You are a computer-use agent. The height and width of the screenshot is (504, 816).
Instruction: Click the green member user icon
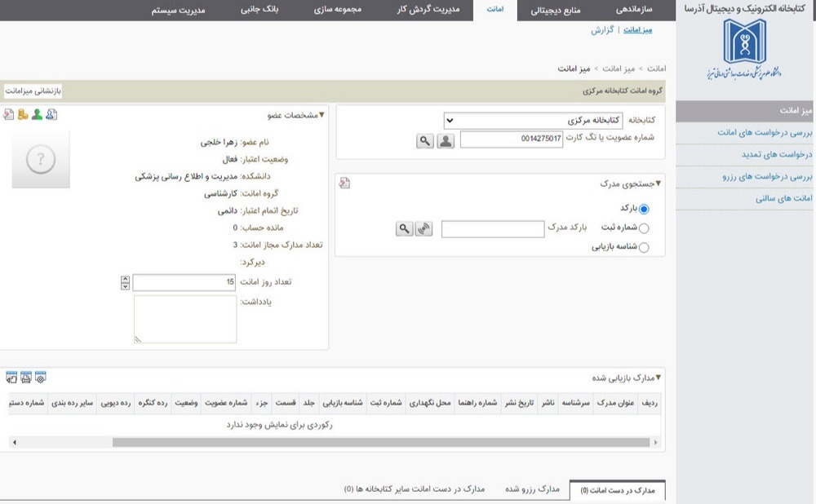37,114
